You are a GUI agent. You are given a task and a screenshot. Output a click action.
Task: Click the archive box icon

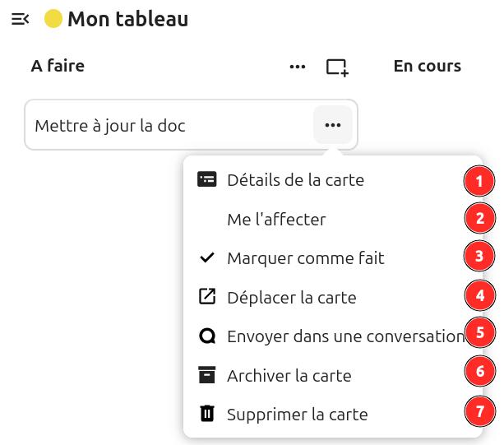207,375
